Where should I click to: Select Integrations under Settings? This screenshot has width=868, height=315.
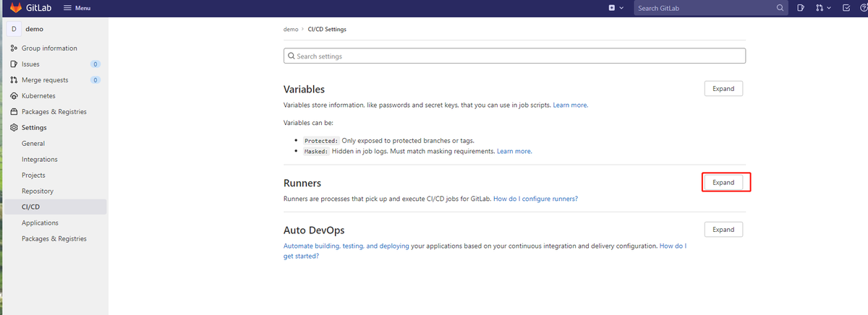40,160
